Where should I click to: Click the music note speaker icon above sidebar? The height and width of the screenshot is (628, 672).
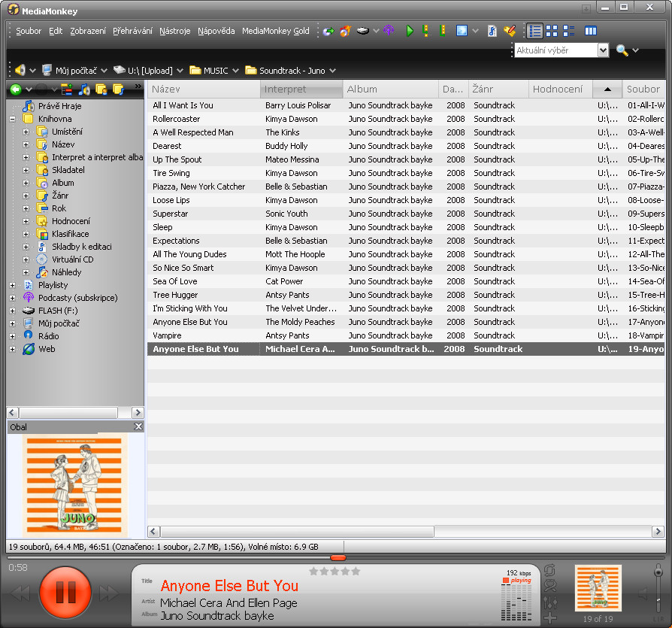(84, 89)
